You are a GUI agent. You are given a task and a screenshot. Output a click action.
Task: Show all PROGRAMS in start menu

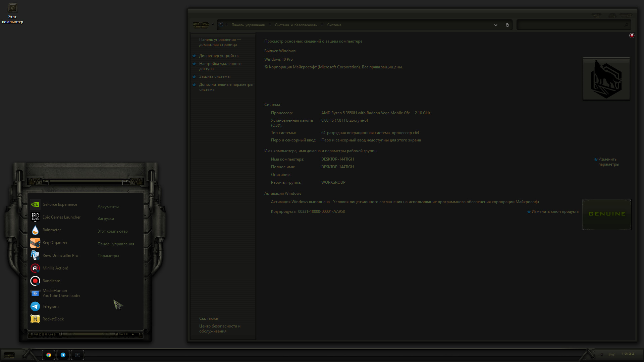coord(45,335)
